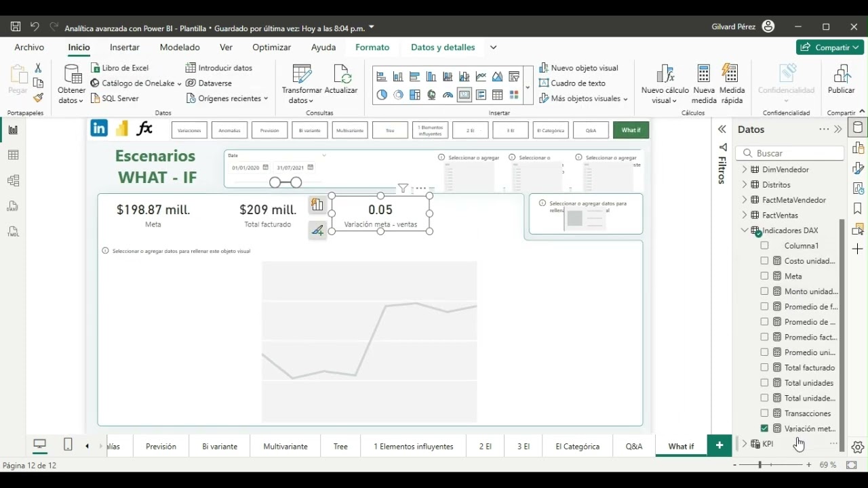This screenshot has width=868, height=488.
Task: Click Dataverse source
Action: 209,83
